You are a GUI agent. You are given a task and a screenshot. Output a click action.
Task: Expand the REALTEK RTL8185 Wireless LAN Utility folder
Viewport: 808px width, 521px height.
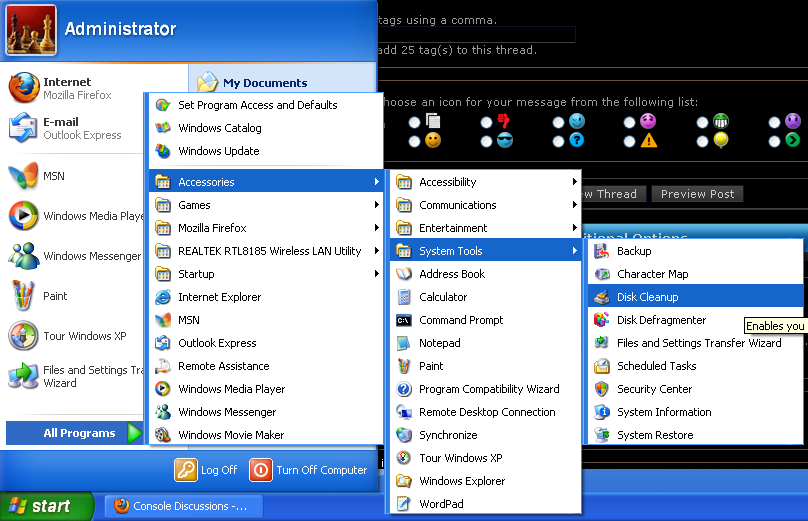click(x=266, y=251)
